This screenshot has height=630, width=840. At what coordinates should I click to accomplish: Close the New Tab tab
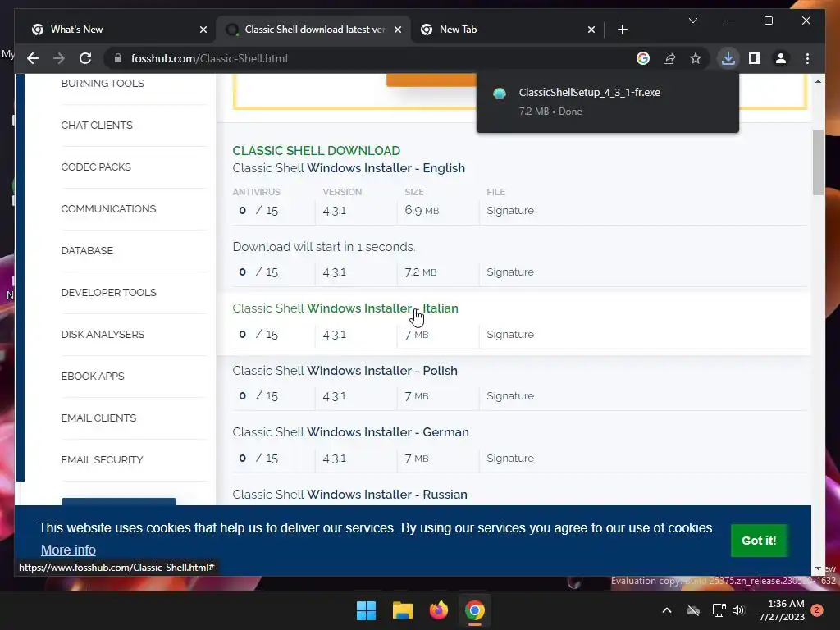[591, 30]
